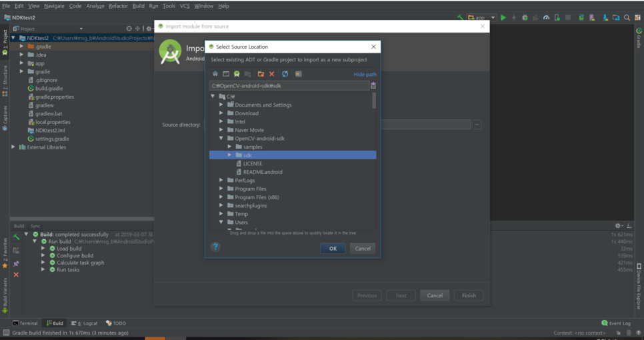Open the Analyze menu
The width and height of the screenshot is (644, 340).
(x=95, y=6)
